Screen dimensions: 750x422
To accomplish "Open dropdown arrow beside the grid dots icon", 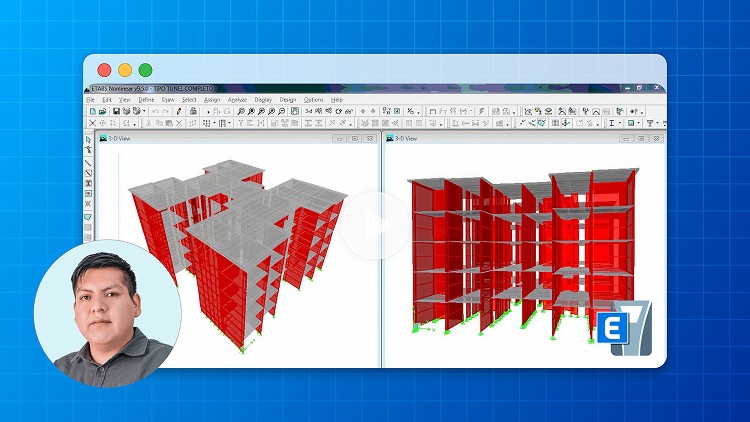I will click(214, 123).
